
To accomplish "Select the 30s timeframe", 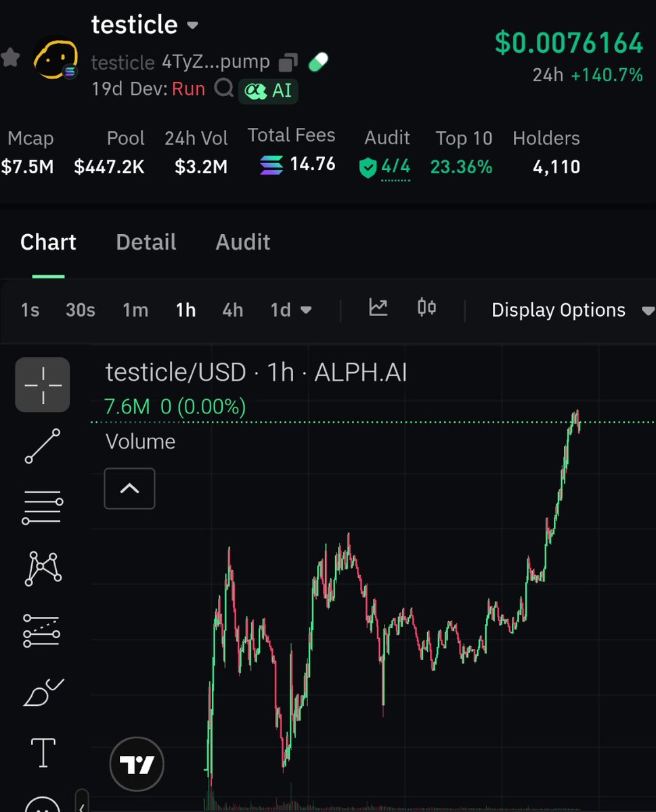I will pyautogui.click(x=81, y=310).
